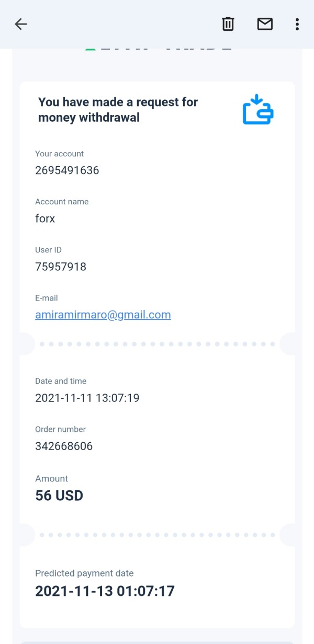314x644 pixels.
Task: Open the three-dot overflow menu
Action: [297, 24]
